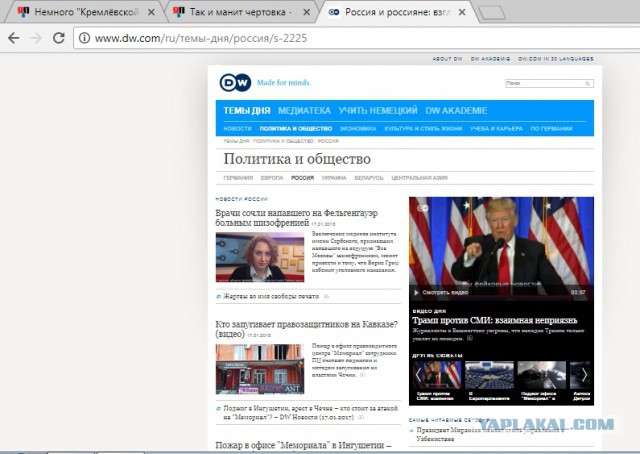Viewport: 640px width, 454px height.
Task: Click the browser Back arrow
Action: (x=14, y=38)
